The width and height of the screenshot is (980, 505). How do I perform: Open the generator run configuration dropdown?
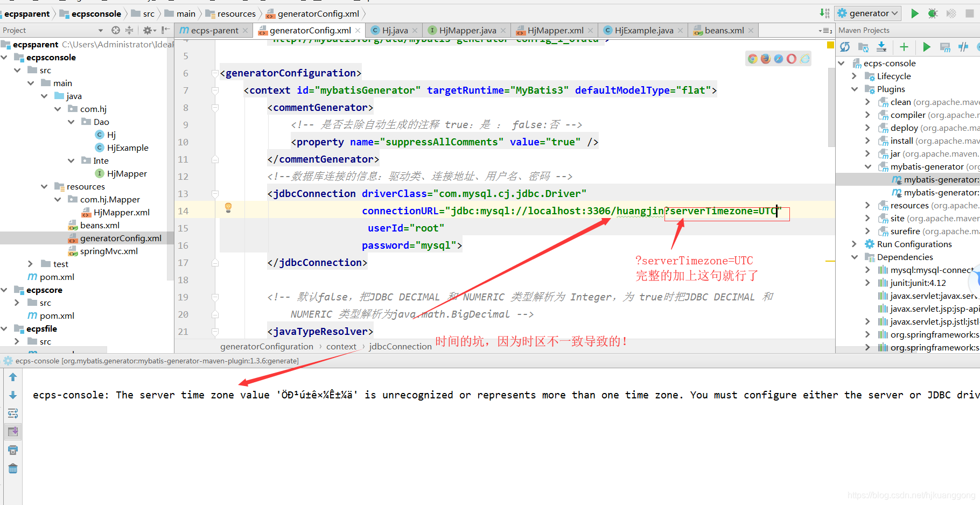[867, 13]
